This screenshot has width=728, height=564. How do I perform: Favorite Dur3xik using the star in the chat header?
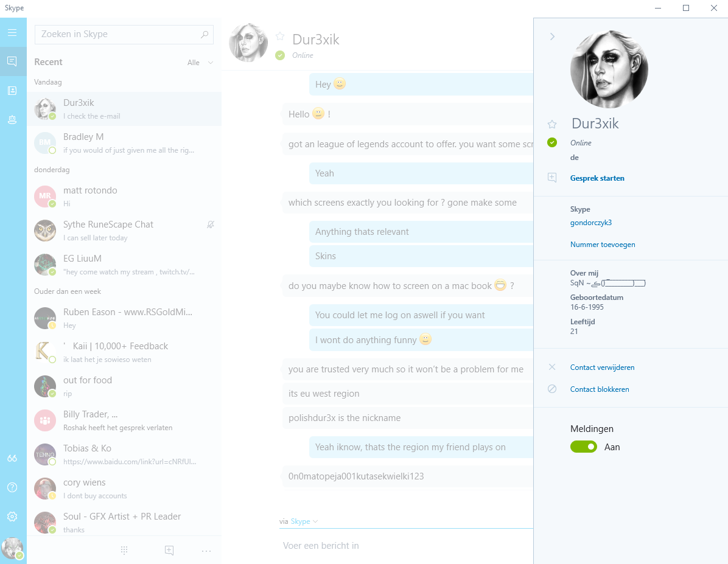pyautogui.click(x=280, y=37)
